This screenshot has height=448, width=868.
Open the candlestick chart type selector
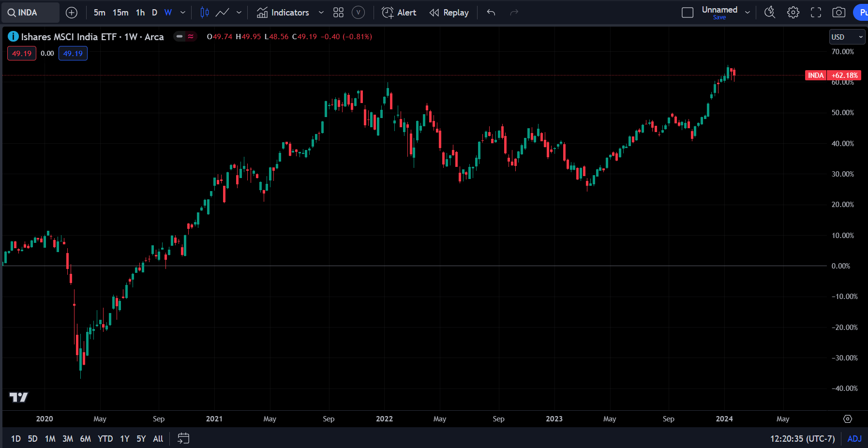pos(205,13)
